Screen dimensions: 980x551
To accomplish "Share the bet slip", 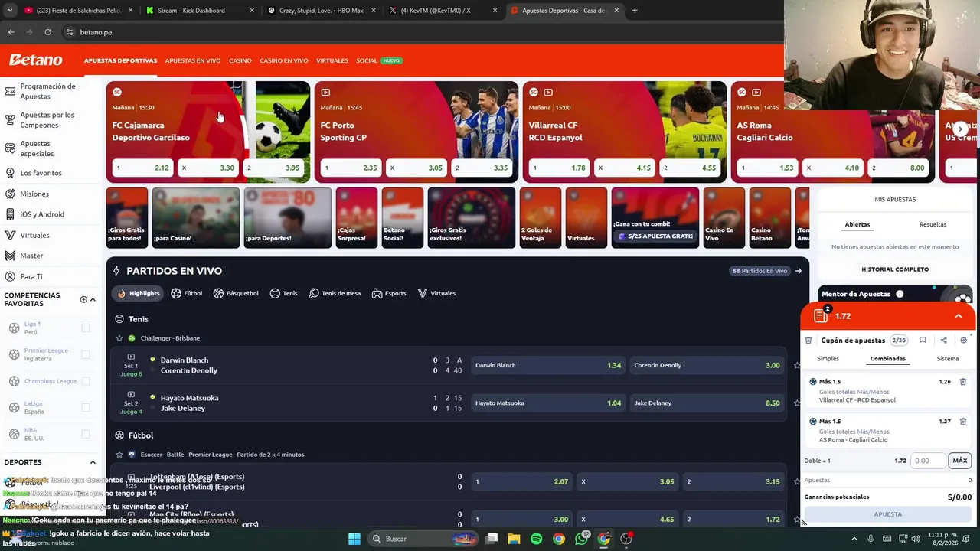I will coord(943,341).
